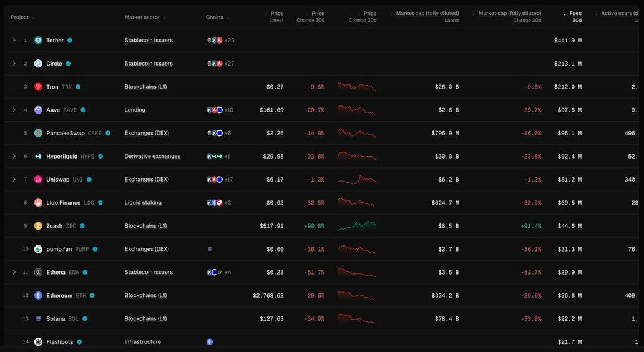
Task: Click the Flashbots logo icon
Action: click(39, 341)
